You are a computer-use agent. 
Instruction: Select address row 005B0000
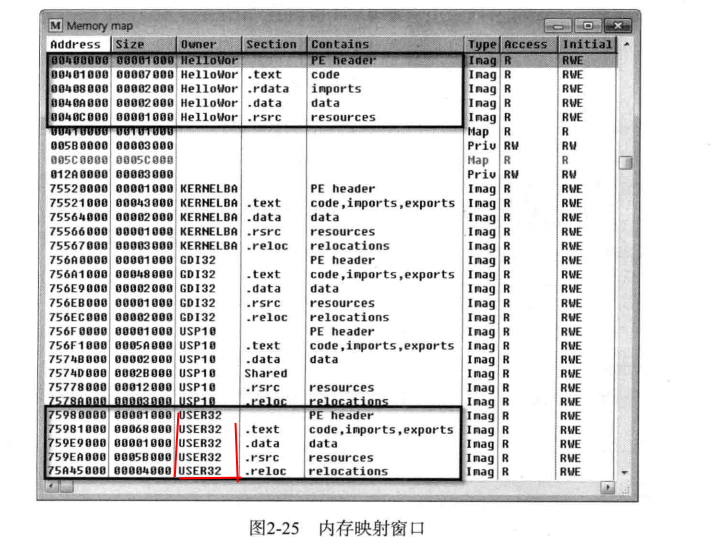(331, 146)
